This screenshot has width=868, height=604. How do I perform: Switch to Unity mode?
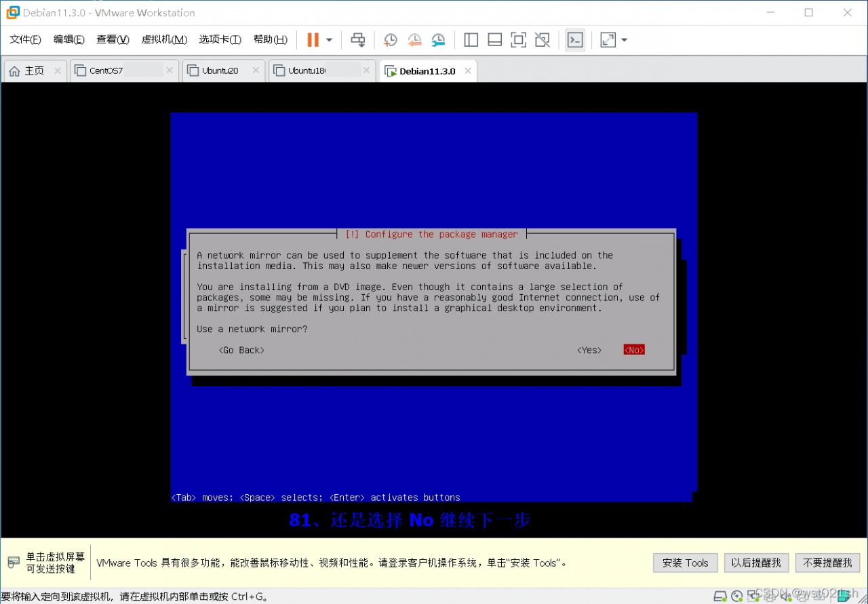(x=542, y=40)
